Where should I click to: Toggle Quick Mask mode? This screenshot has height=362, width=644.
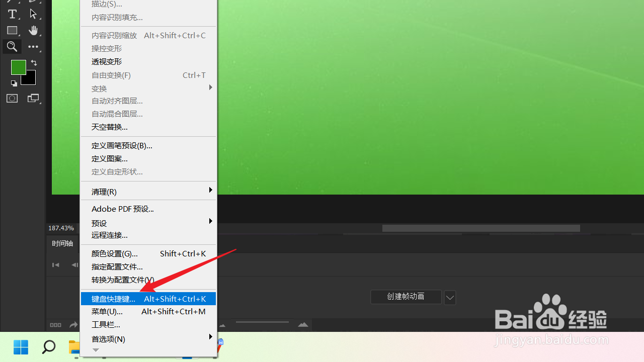coord(12,99)
